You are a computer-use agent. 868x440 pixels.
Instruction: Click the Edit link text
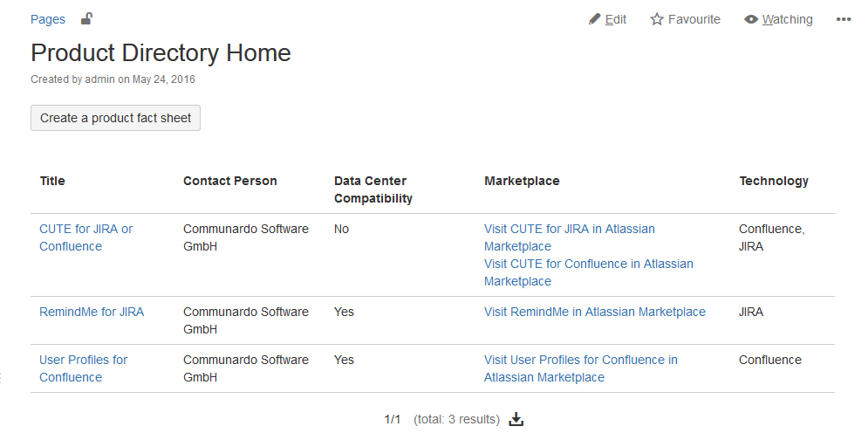point(616,19)
